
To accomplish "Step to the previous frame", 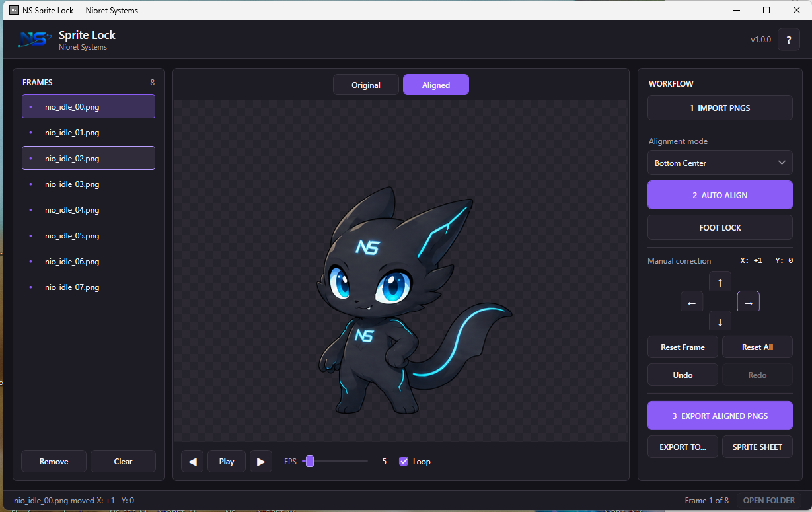I will pos(192,461).
